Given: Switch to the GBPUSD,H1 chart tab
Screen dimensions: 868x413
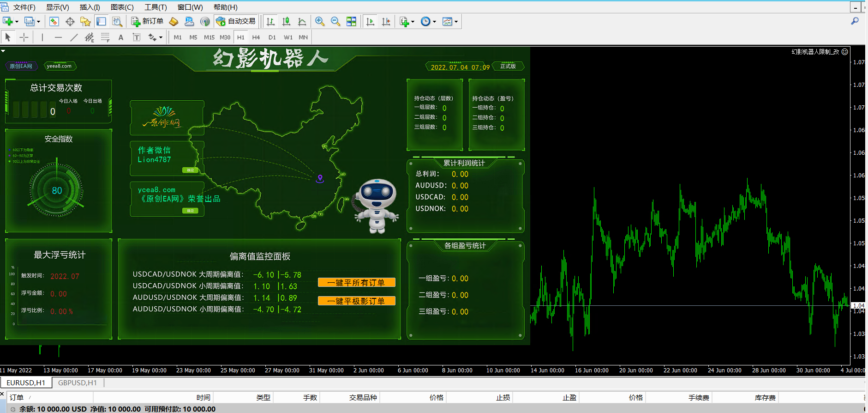Looking at the screenshot, I should (78, 383).
